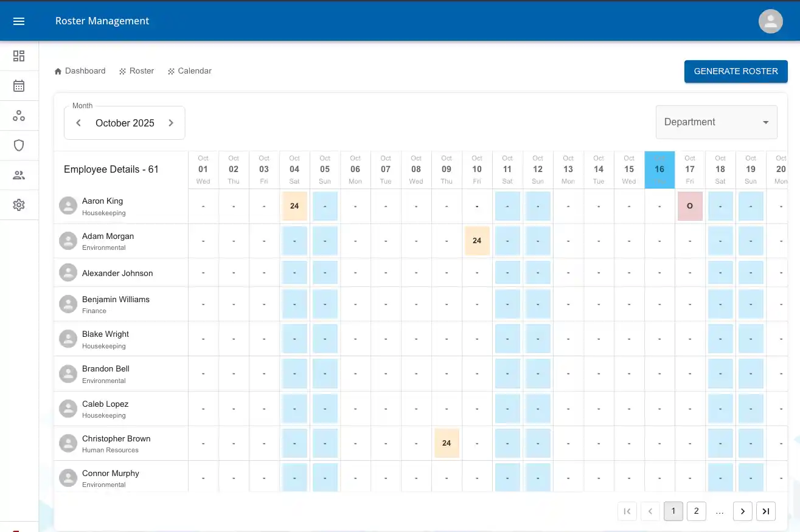Advance to November with the right month chevron

pyautogui.click(x=171, y=122)
